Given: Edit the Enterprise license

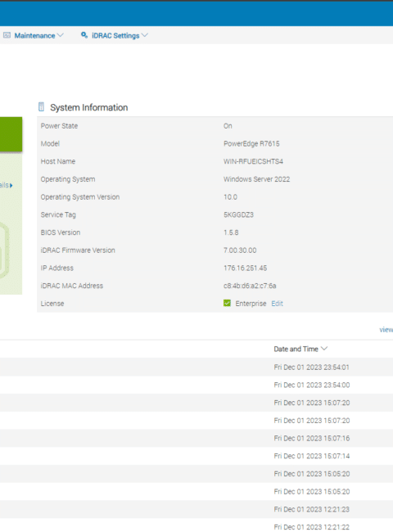Looking at the screenshot, I should tap(277, 304).
